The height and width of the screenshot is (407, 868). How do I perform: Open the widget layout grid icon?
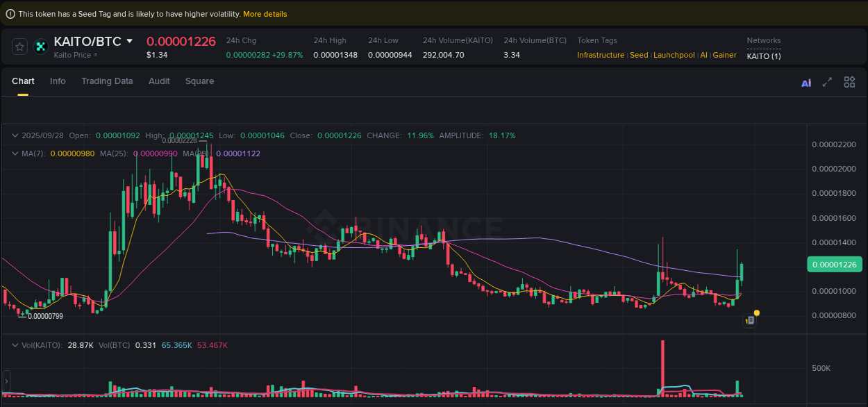pos(849,82)
